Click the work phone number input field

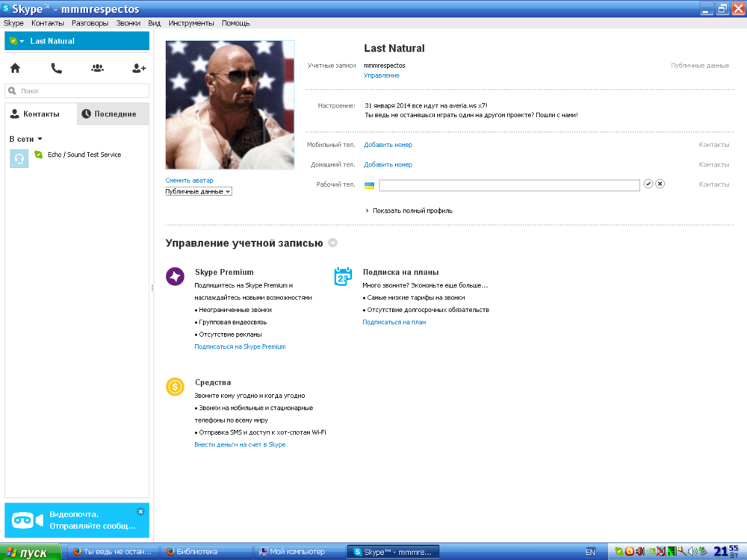509,185
